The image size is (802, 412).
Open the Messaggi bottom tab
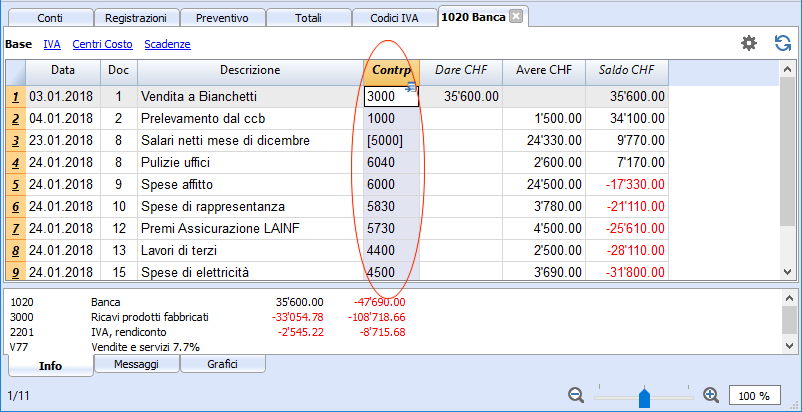(x=136, y=365)
